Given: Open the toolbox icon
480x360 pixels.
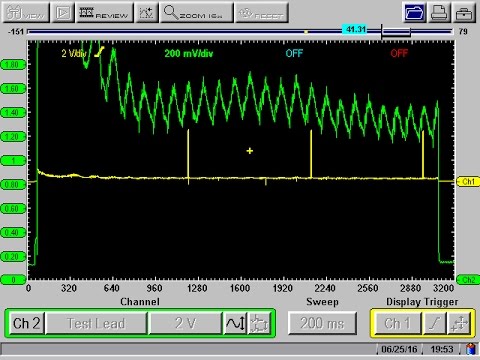Looking at the screenshot, I should point(464,13).
